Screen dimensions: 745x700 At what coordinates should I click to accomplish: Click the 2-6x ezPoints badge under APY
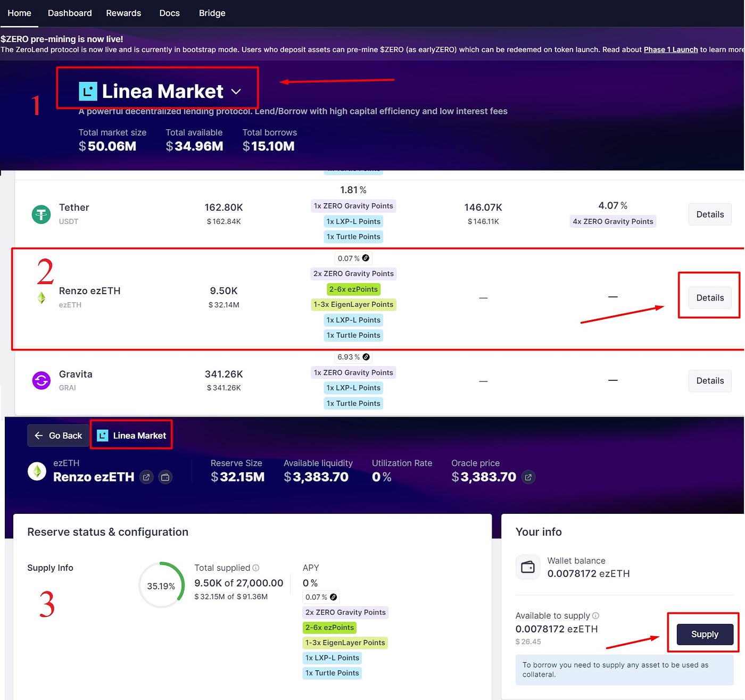click(330, 628)
